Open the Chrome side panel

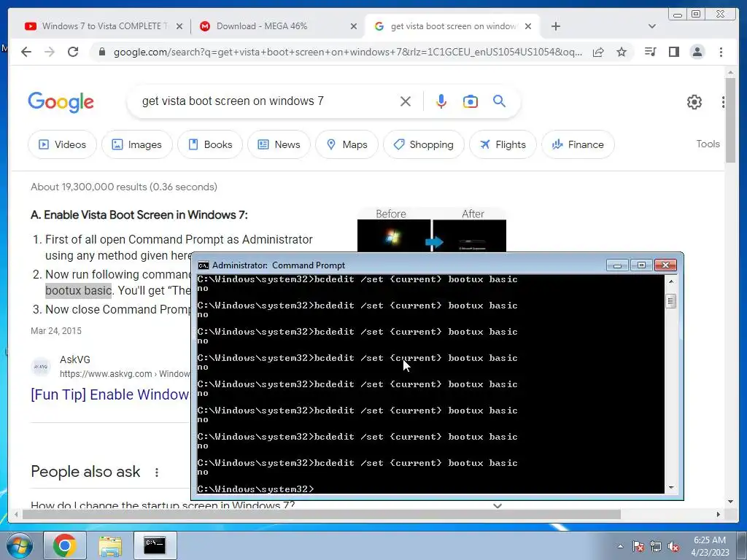(673, 52)
